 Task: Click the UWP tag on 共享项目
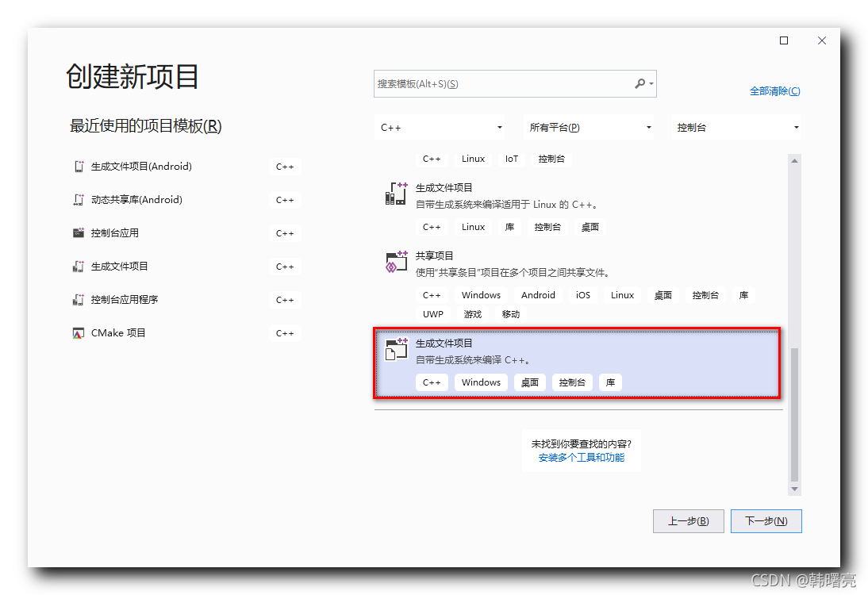click(432, 313)
